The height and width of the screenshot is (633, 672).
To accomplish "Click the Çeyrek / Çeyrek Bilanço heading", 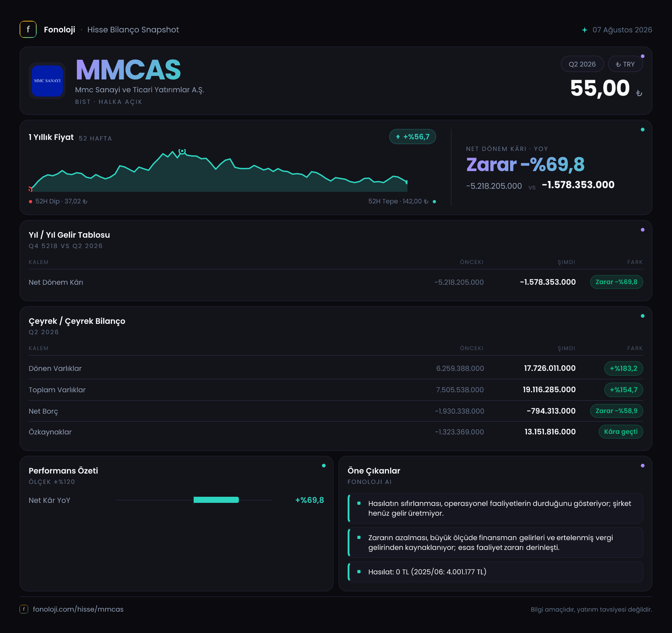I will (77, 321).
